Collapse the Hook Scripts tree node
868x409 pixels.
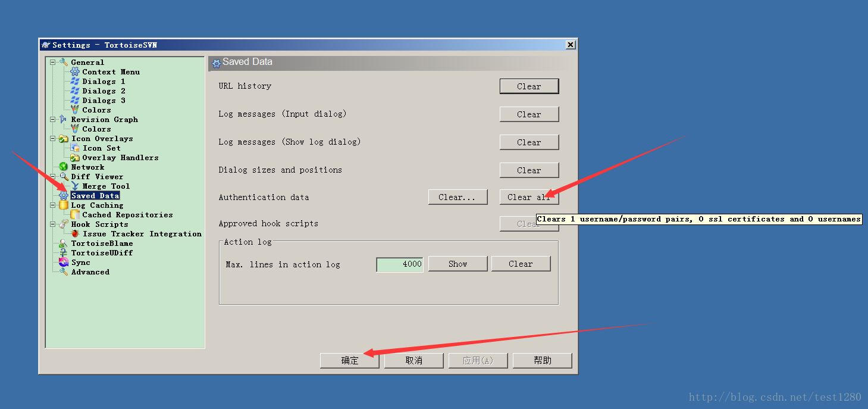(52, 224)
